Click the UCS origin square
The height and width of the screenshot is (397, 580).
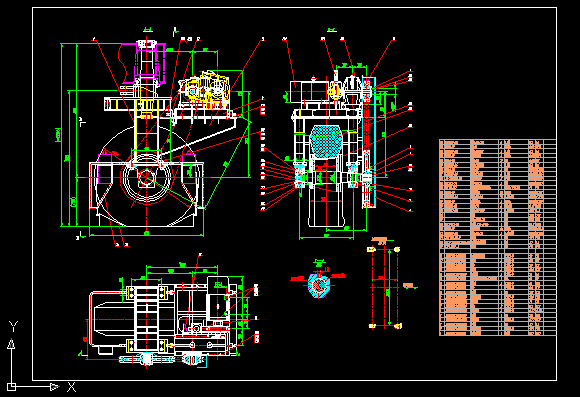[11, 387]
